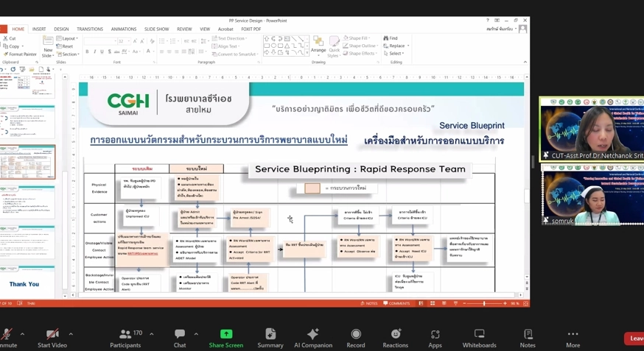Open the More options menu
The width and height of the screenshot is (644, 351).
point(573,338)
